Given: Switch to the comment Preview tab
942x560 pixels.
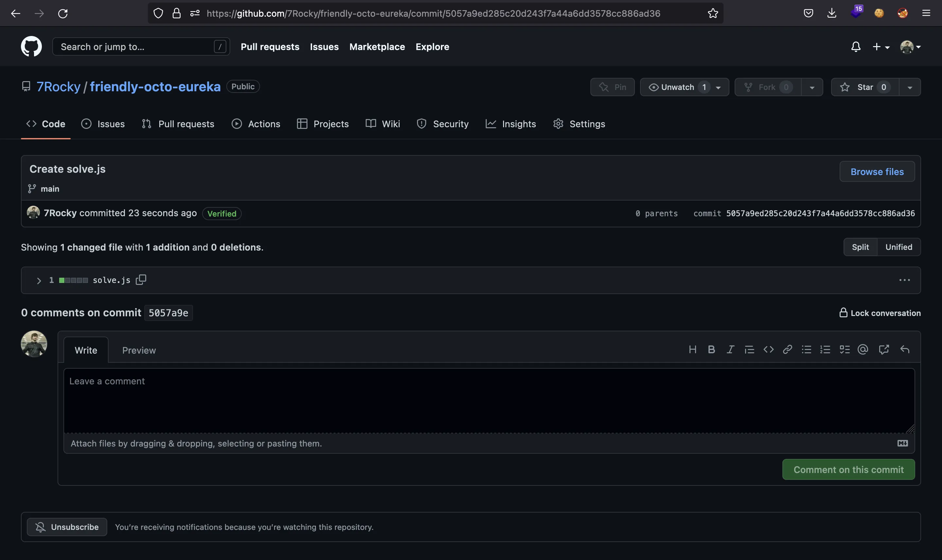Looking at the screenshot, I should point(139,350).
